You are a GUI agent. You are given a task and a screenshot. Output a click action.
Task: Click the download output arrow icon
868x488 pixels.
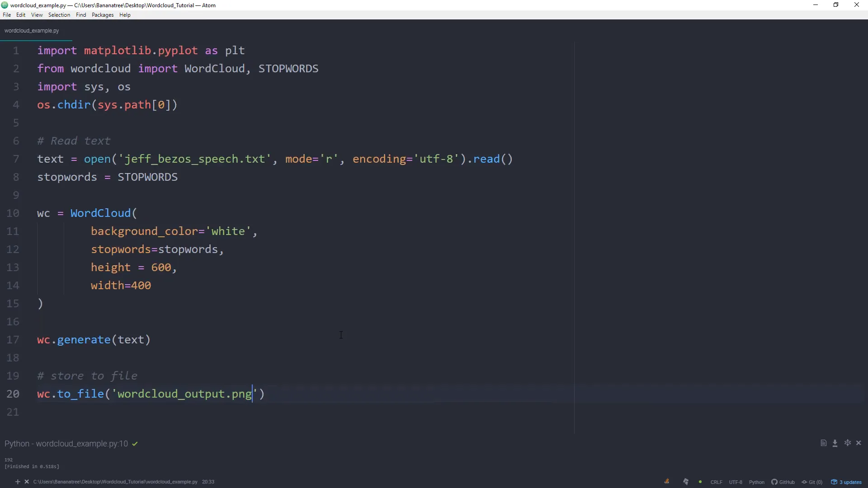835,443
